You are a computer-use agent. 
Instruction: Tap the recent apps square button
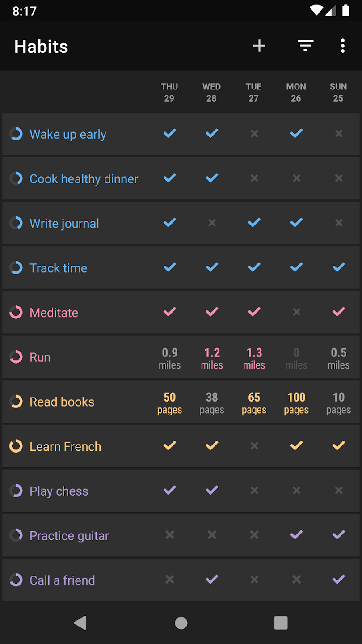281,623
